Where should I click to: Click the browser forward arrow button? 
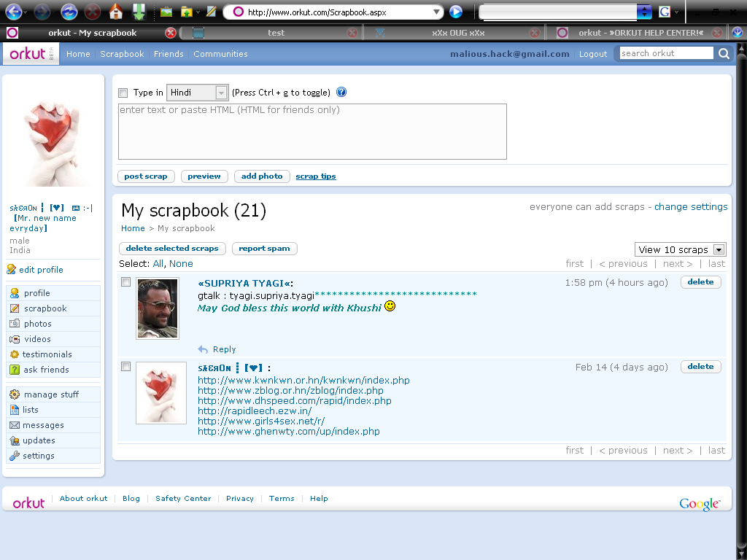pos(42,12)
